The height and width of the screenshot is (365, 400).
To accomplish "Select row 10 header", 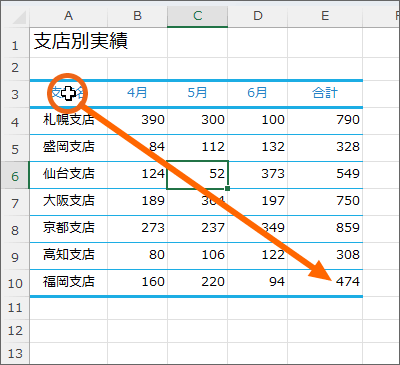I will [x=15, y=283].
